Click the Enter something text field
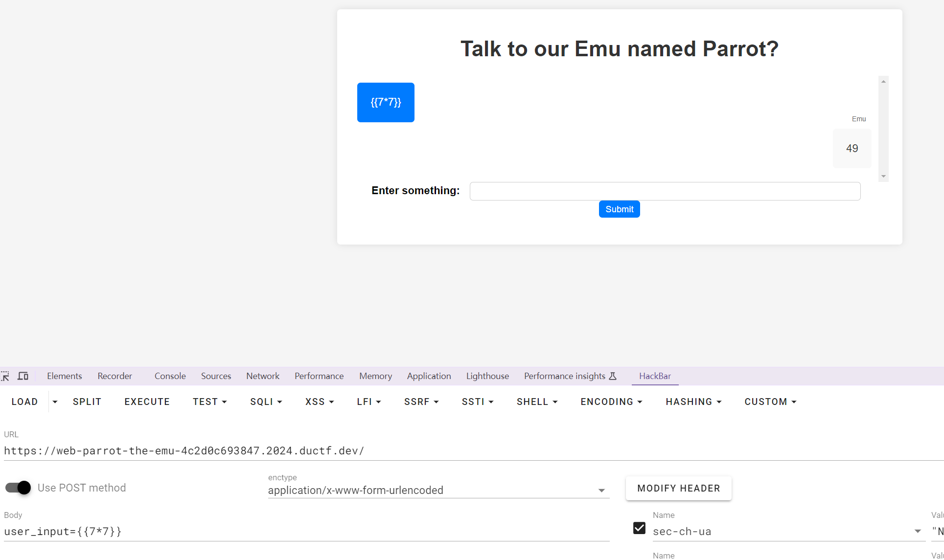The height and width of the screenshot is (560, 944). point(665,191)
